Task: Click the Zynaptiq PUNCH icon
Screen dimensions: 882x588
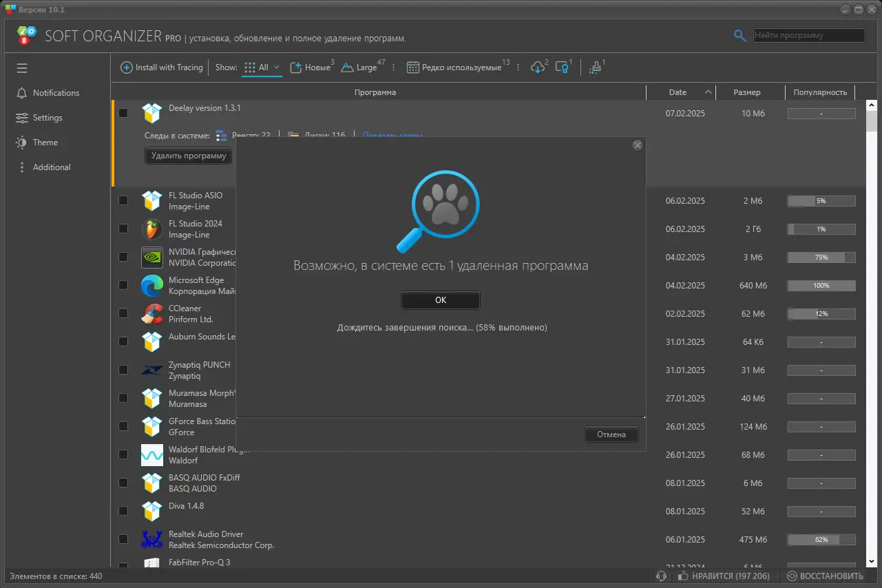Action: pos(151,370)
